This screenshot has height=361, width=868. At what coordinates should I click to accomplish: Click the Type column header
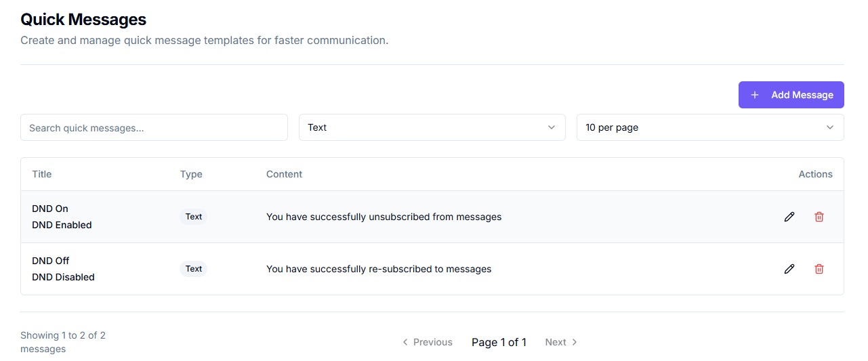(191, 174)
